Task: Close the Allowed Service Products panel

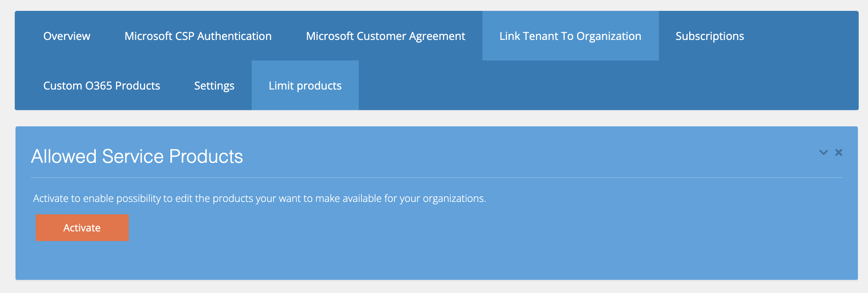Action: [839, 152]
